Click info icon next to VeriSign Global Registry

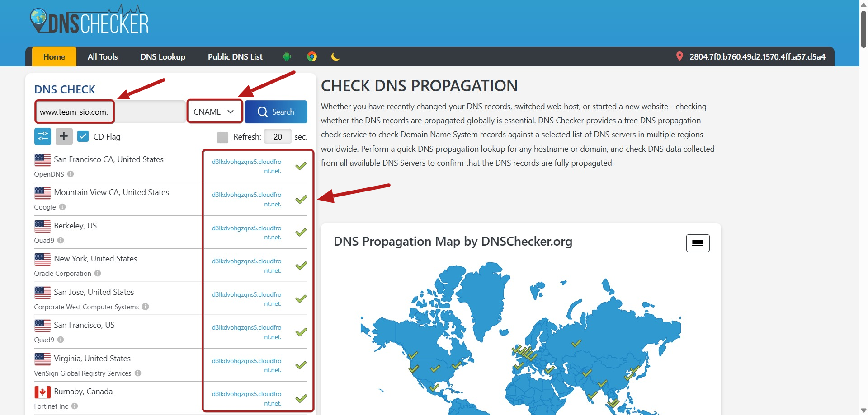pyautogui.click(x=138, y=373)
